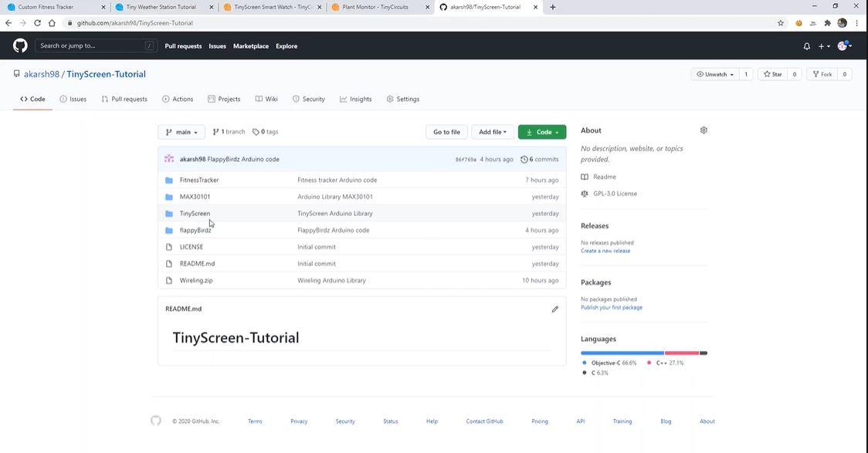The image size is (868, 453).
Task: Open the plus create-new dropdown in header
Action: [824, 46]
